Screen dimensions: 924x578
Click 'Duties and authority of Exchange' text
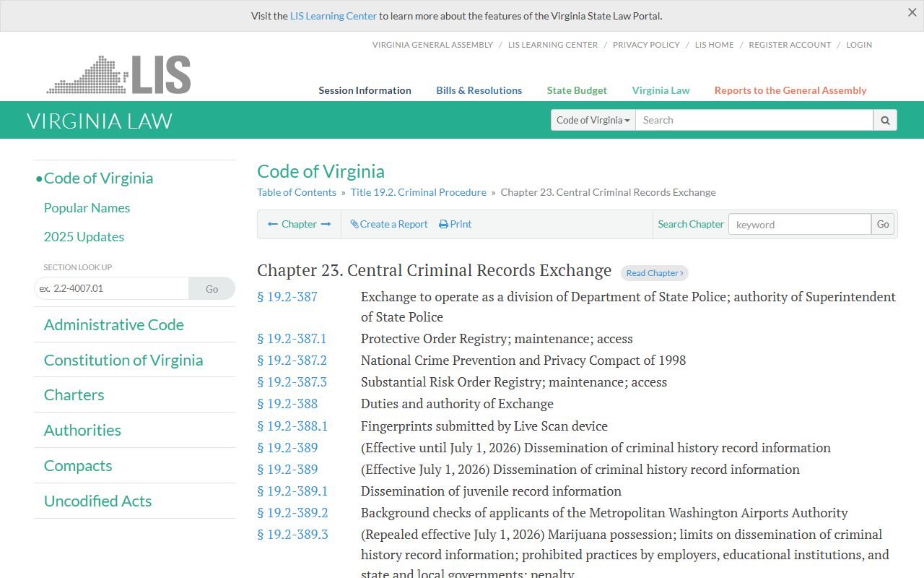pos(457,403)
